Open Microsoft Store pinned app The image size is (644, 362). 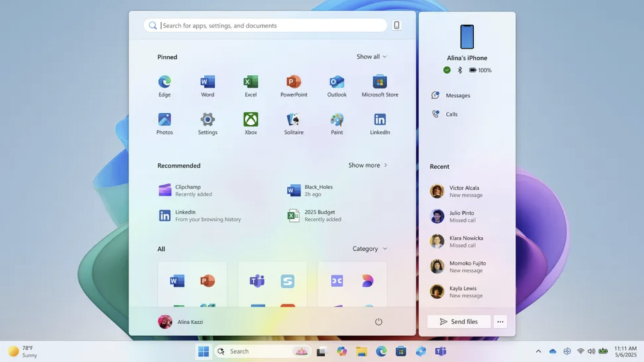380,86
